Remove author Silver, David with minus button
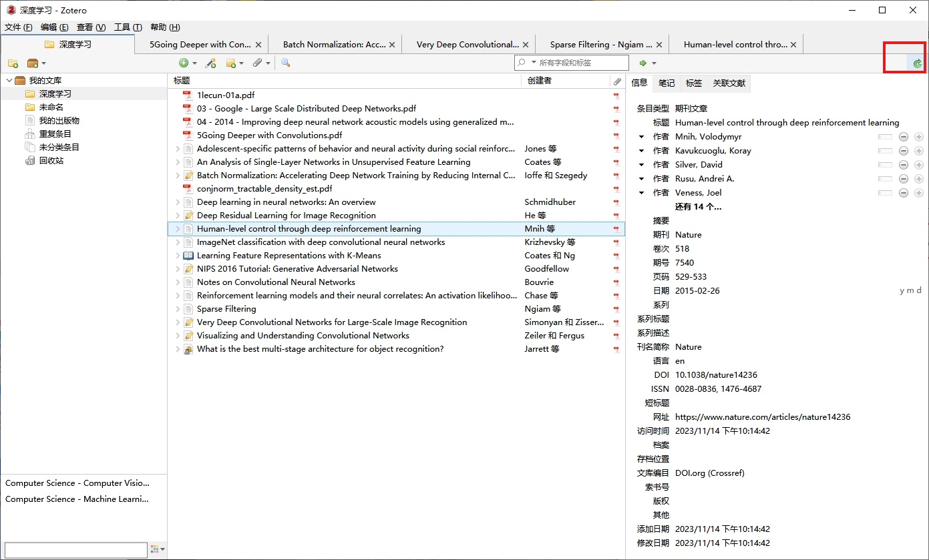Image resolution: width=929 pixels, height=560 pixels. pyautogui.click(x=903, y=165)
